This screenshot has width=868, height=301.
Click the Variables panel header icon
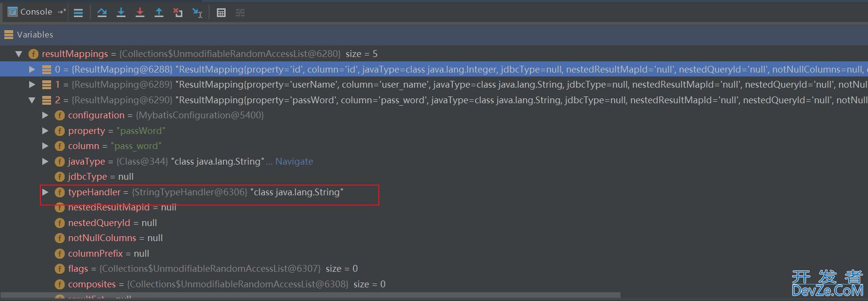point(9,35)
